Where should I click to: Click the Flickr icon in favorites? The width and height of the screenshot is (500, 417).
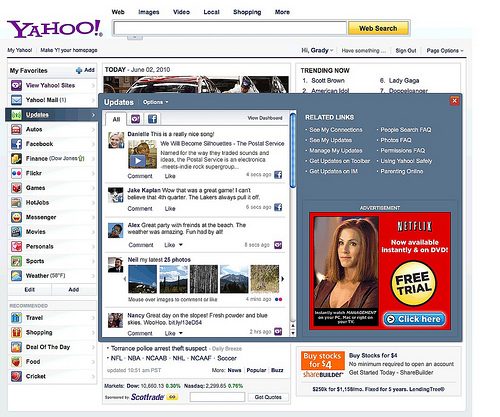[x=16, y=173]
